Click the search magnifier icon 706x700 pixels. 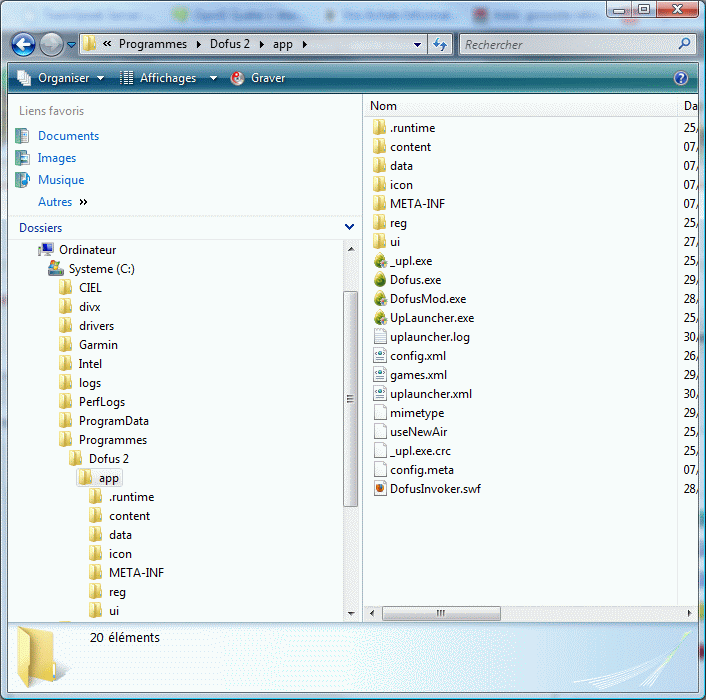pyautogui.click(x=684, y=44)
